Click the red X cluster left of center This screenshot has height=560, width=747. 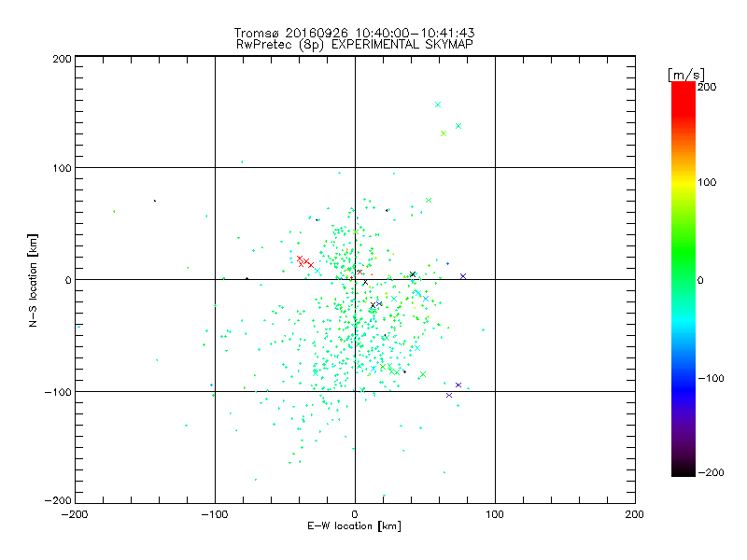[304, 262]
